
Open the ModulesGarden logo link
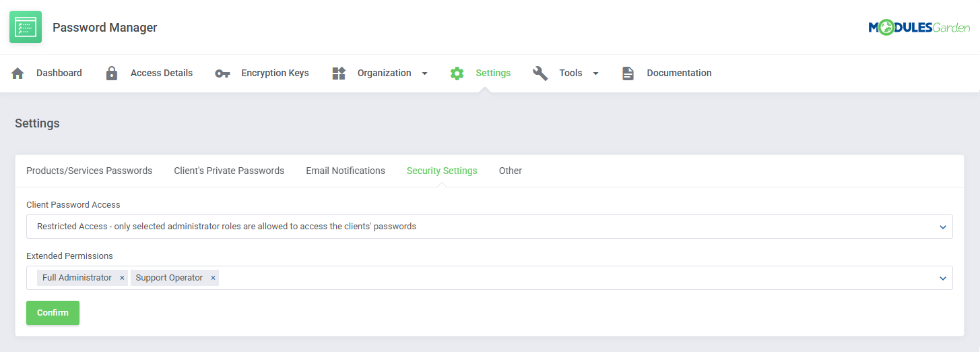pos(919,28)
